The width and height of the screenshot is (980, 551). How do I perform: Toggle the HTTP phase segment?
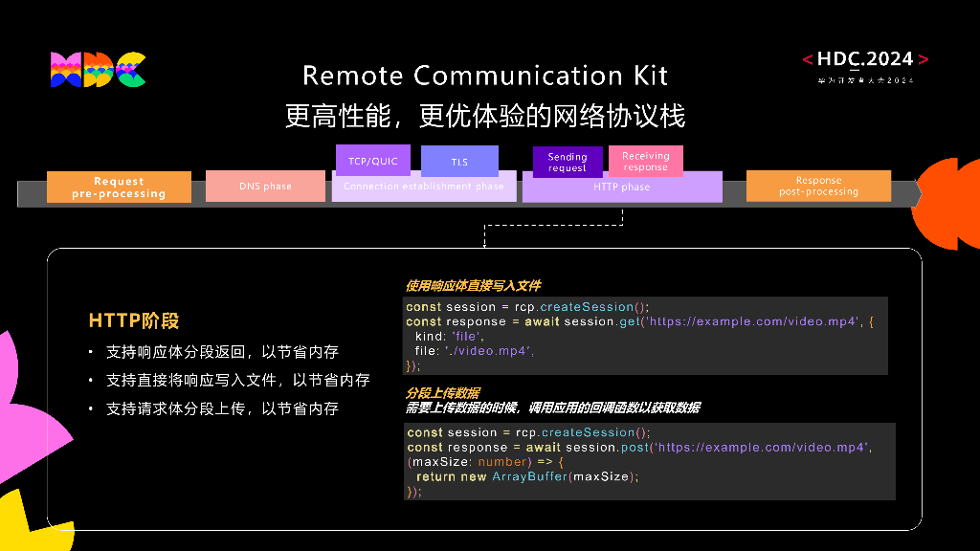(x=623, y=187)
